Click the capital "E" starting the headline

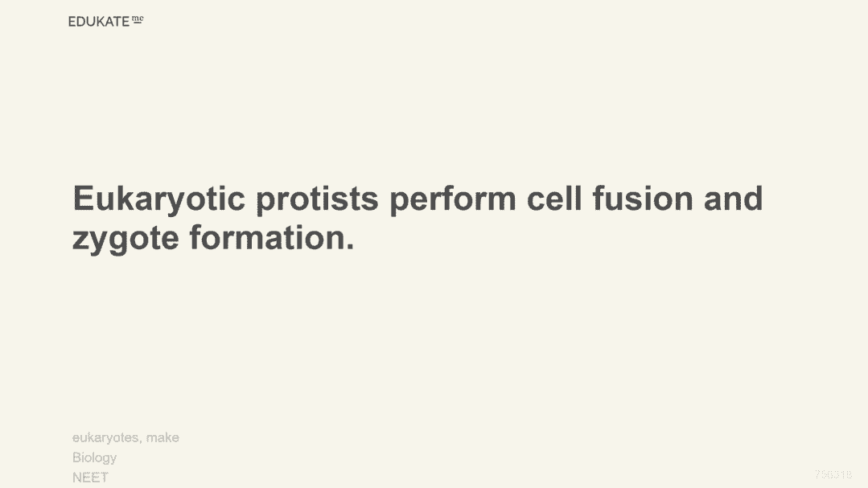tap(84, 199)
